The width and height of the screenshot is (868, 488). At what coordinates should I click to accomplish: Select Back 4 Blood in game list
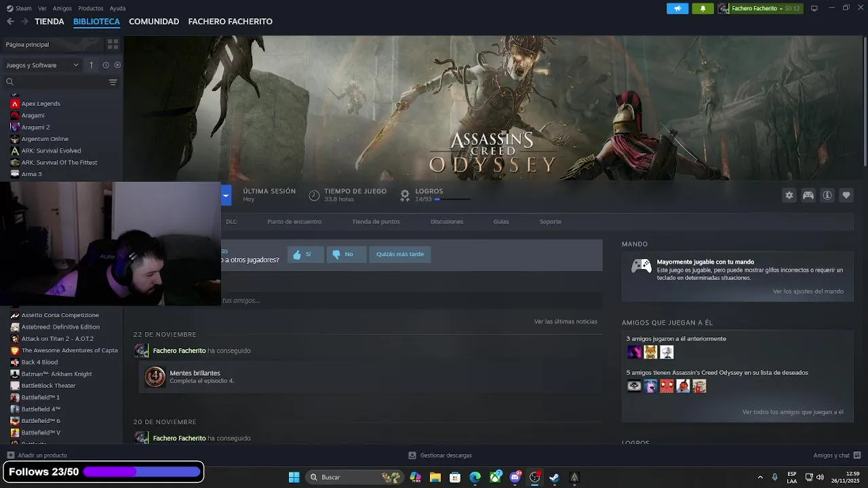[x=39, y=363]
